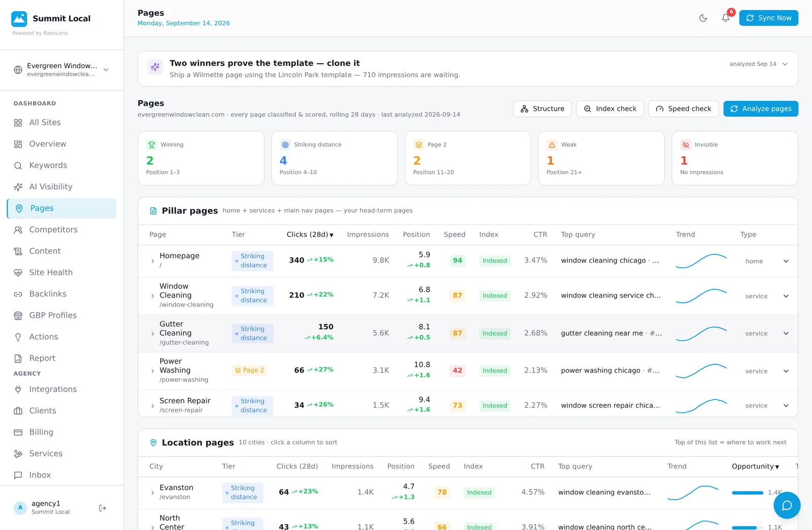Click the Report document icon
Screen dimensions: 812x530
click(18, 358)
